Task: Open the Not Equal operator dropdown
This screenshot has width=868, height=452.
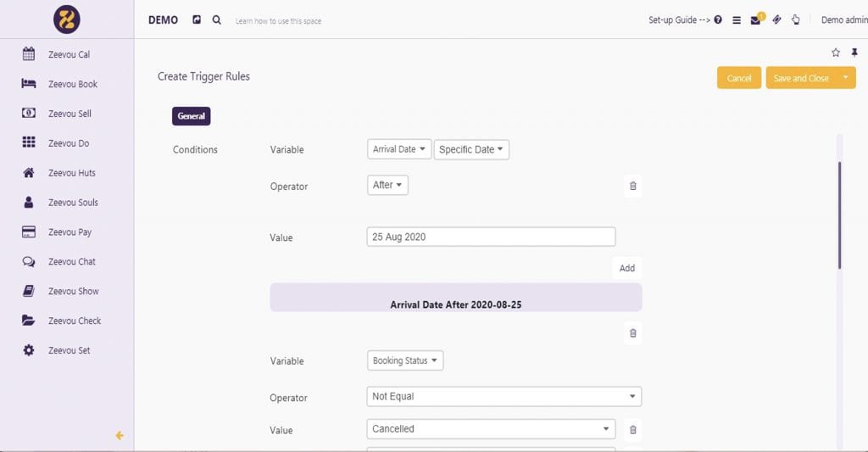Action: (x=504, y=397)
